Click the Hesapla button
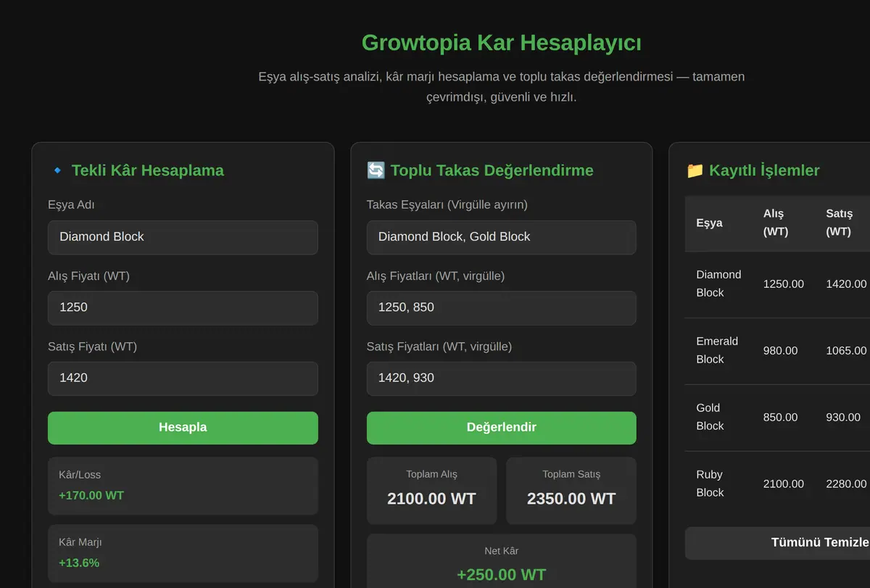Viewport: 870px width, 588px height. coord(183,428)
